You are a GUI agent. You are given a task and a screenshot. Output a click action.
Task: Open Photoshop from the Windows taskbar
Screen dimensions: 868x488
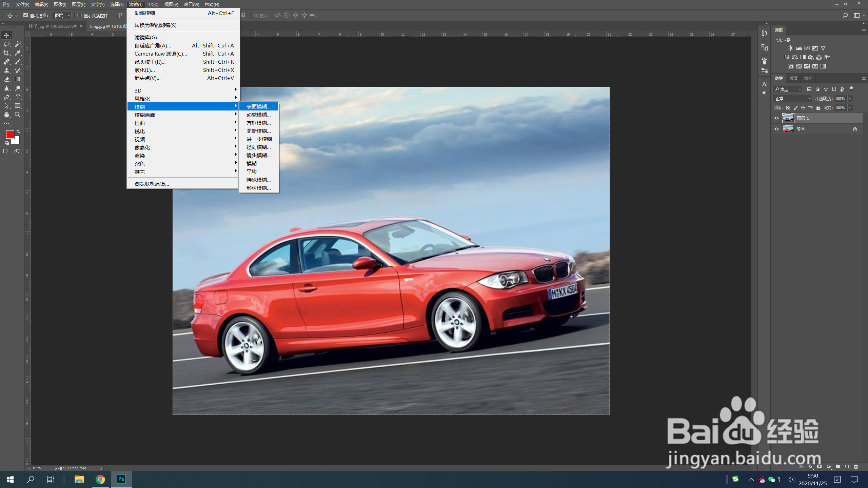(121, 479)
